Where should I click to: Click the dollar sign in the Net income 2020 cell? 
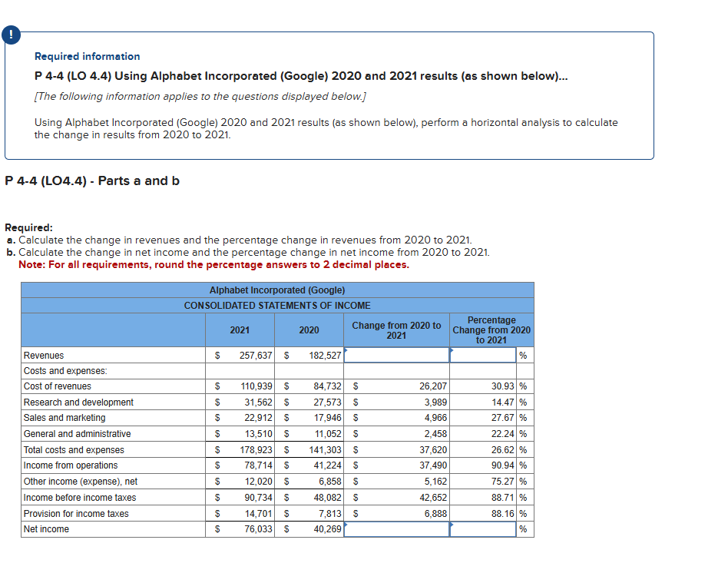(x=285, y=529)
